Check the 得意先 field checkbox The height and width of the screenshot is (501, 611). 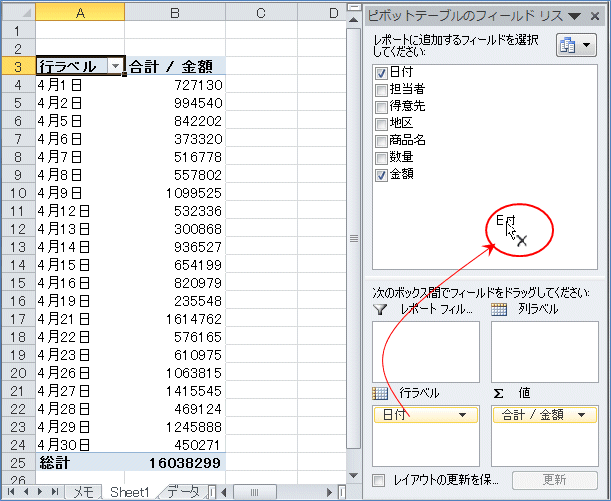click(381, 107)
